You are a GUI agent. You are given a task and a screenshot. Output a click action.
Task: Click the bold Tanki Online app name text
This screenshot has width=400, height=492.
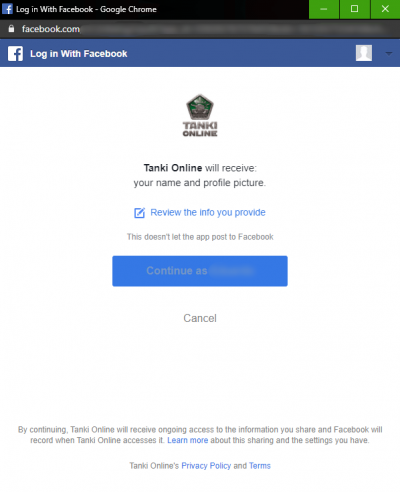(173, 168)
